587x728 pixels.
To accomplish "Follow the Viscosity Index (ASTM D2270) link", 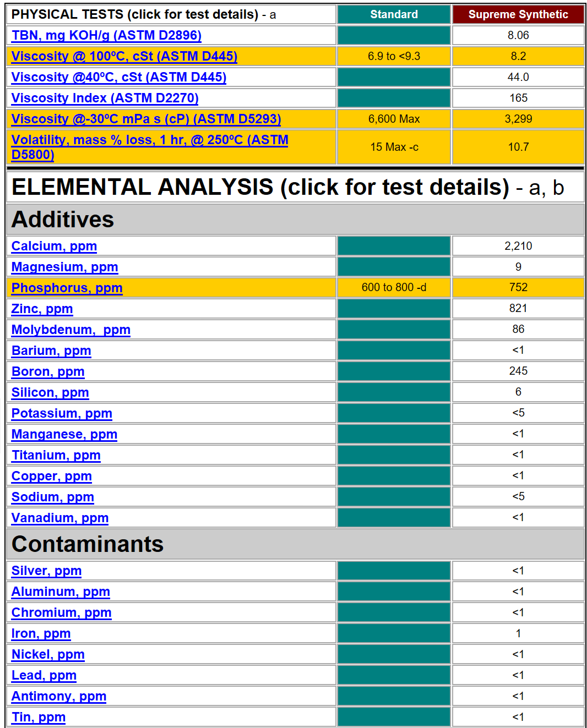I will pyautogui.click(x=105, y=98).
